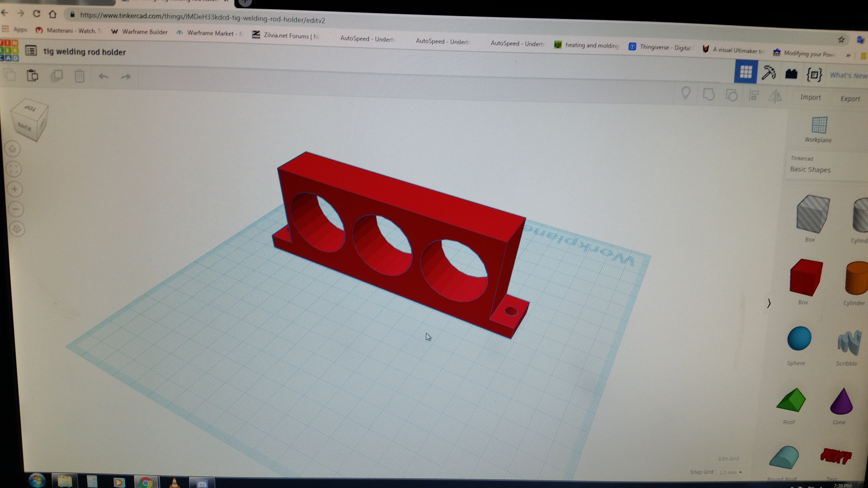The image size is (868, 488).
Task: Click the Fit all in view button
Action: (x=13, y=169)
